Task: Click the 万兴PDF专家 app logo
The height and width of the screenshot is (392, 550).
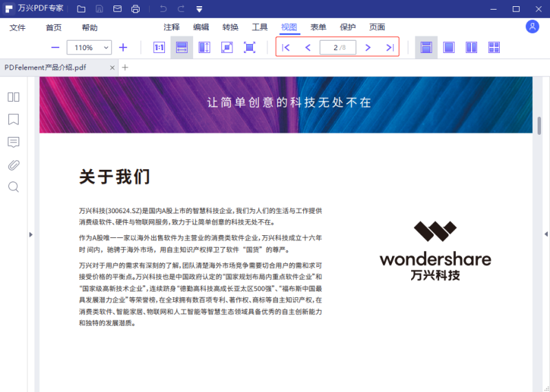Action: (9, 9)
